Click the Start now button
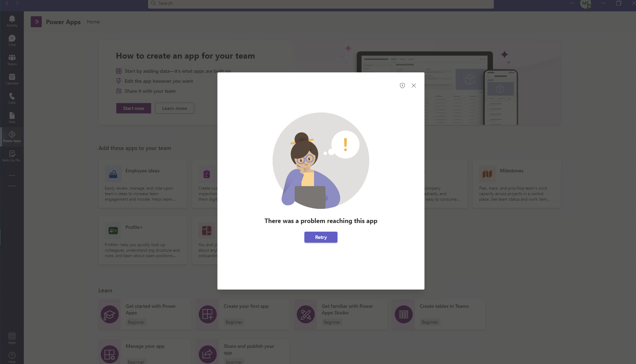This screenshot has width=636, height=364. (134, 108)
